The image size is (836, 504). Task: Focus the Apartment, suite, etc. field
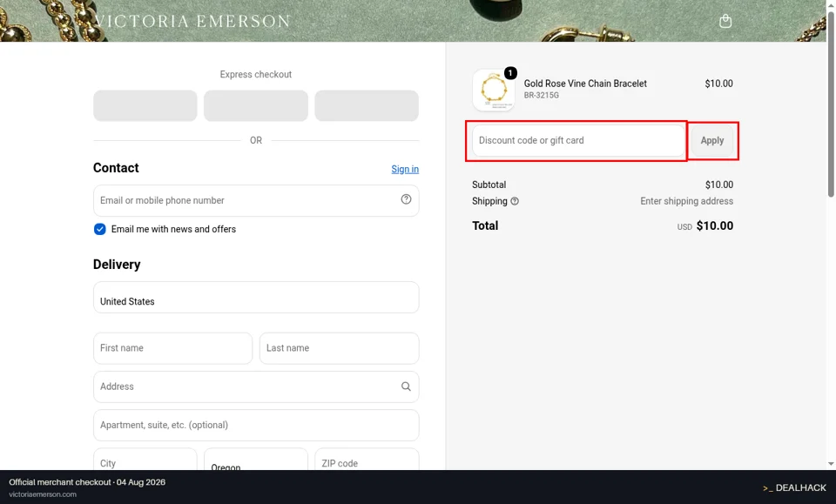[x=256, y=425]
